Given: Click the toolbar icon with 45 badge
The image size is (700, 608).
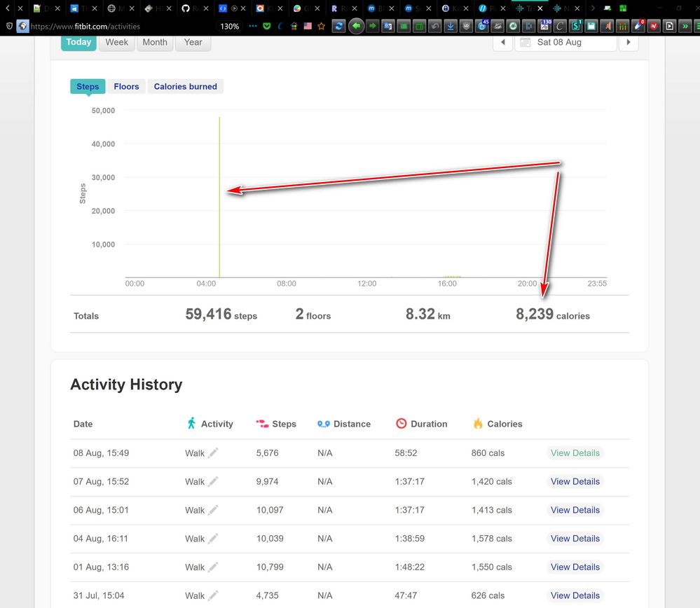Looking at the screenshot, I should click(x=482, y=26).
